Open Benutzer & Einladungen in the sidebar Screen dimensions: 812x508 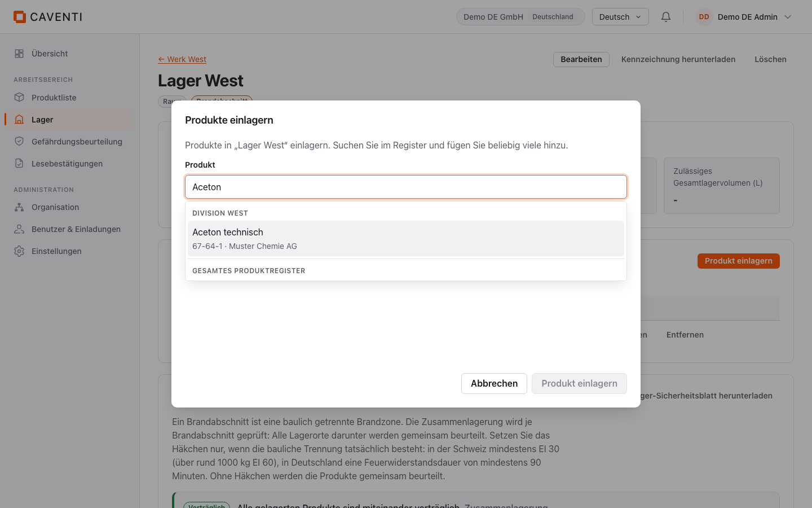point(69,229)
